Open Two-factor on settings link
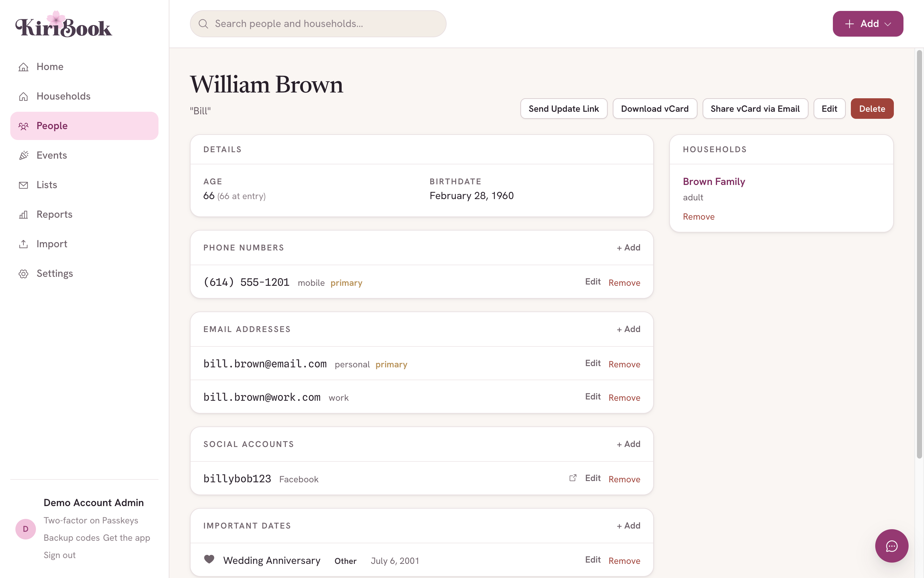This screenshot has height=578, width=924. (72, 521)
